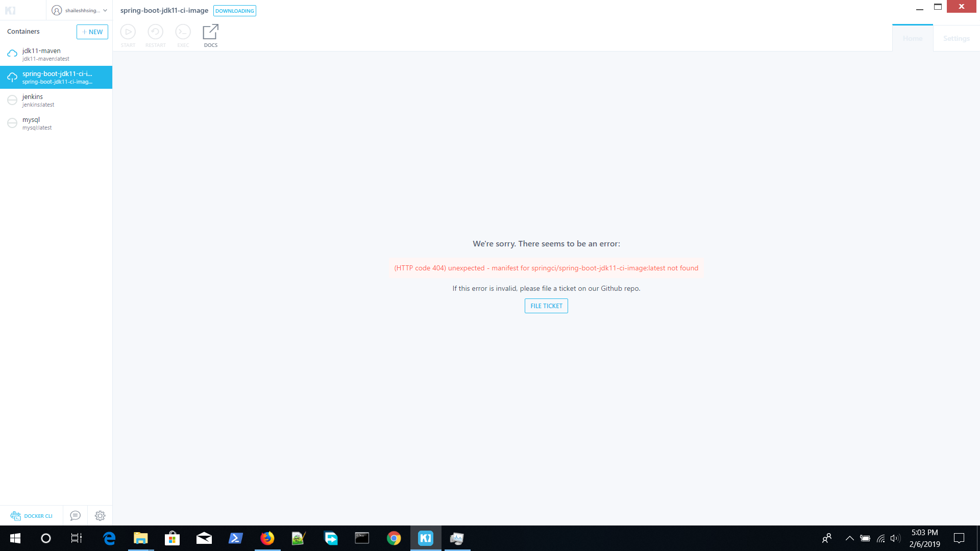Click the DOWNLOADING status badge
The image size is (980, 551).
(234, 10)
